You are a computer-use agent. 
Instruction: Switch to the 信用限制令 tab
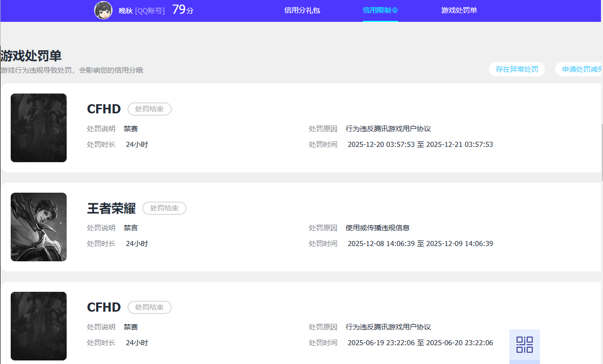click(x=380, y=10)
